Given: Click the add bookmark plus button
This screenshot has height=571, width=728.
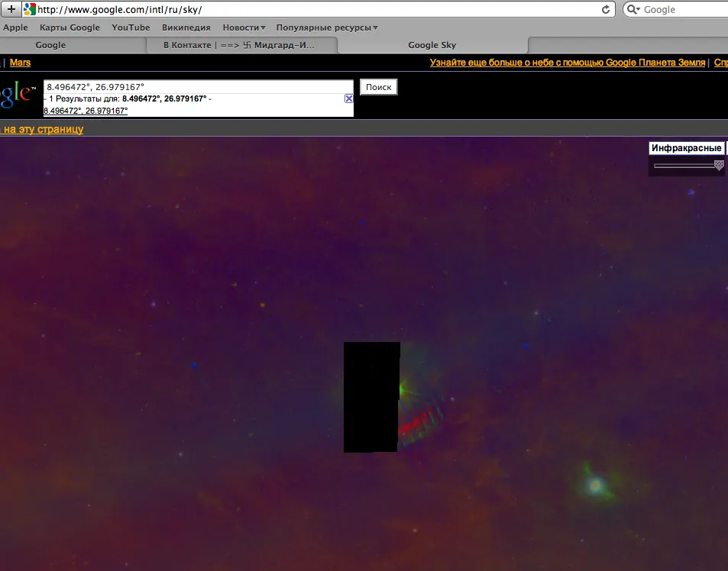Looking at the screenshot, I should 11,10.
